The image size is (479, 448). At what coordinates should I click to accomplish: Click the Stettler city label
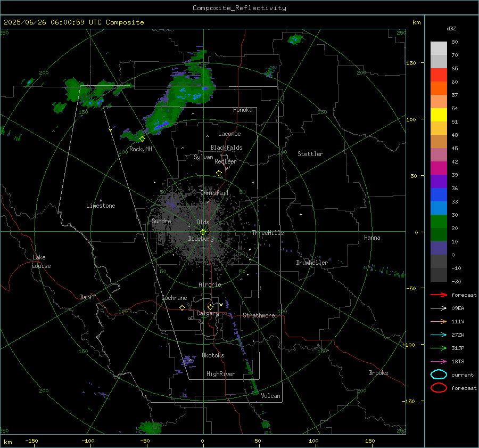point(310,154)
